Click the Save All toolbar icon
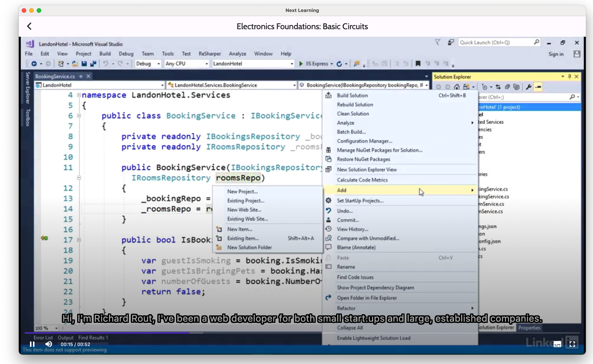The image size is (593, 364). pyautogui.click(x=93, y=64)
